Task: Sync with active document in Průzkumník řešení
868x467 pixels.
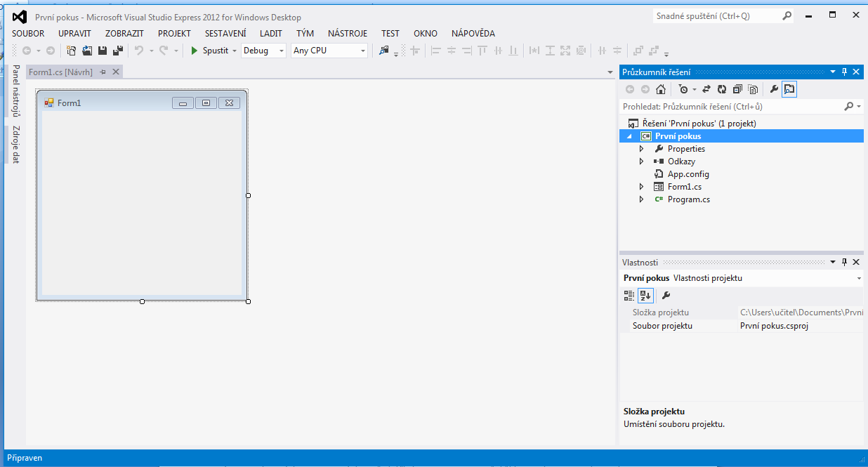Action: click(x=706, y=89)
